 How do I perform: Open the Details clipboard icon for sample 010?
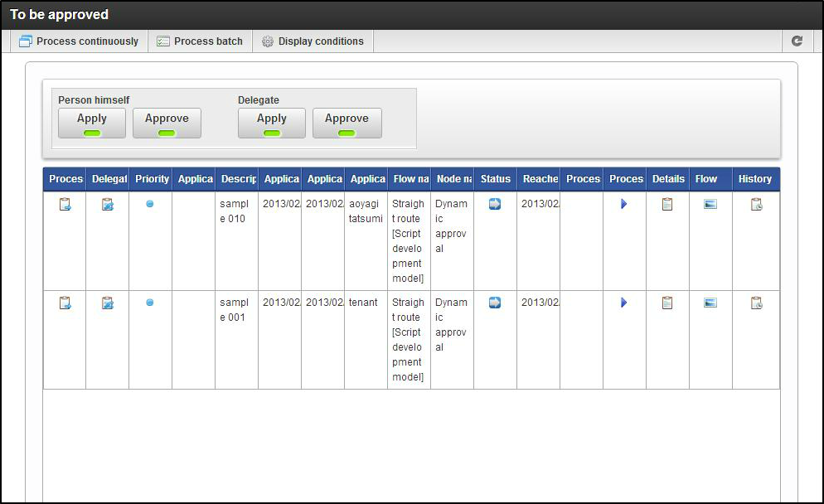(x=668, y=204)
